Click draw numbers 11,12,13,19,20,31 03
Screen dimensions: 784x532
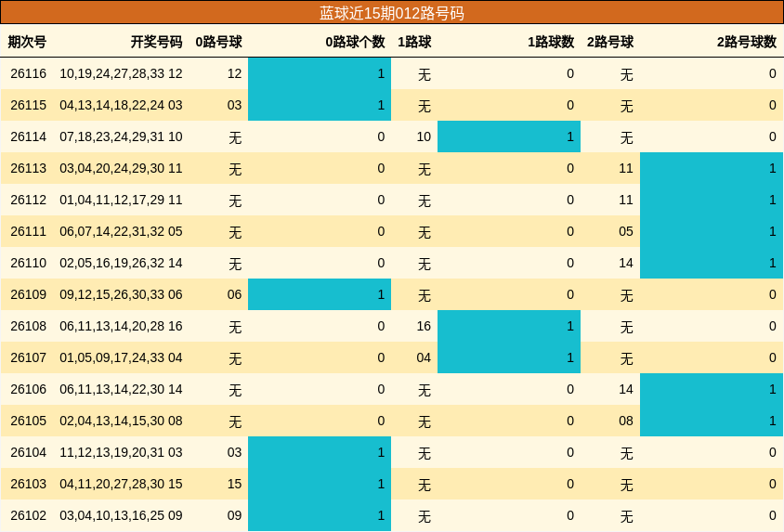click(x=121, y=452)
